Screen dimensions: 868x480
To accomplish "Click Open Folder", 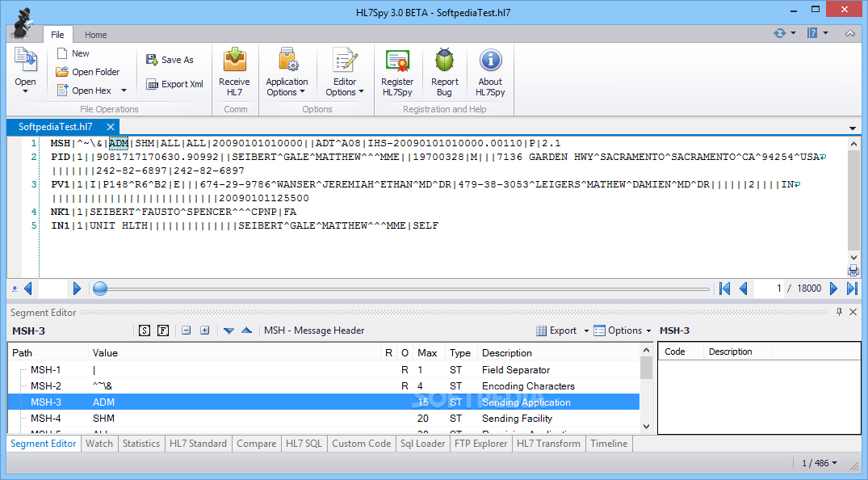I will point(87,71).
